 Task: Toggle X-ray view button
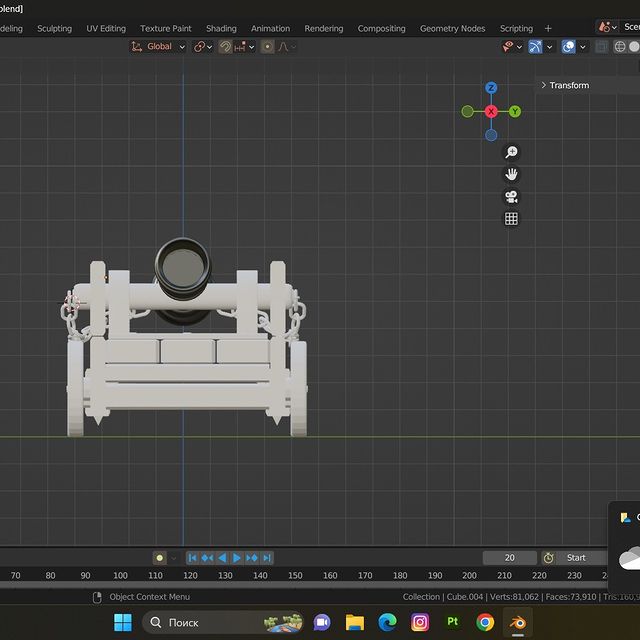pyautogui.click(x=601, y=47)
